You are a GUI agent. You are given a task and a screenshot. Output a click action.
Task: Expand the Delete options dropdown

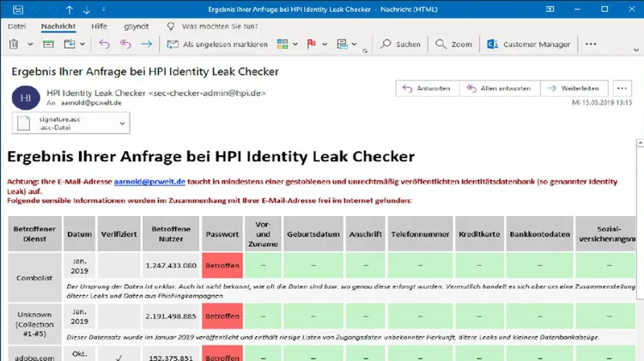coord(30,45)
